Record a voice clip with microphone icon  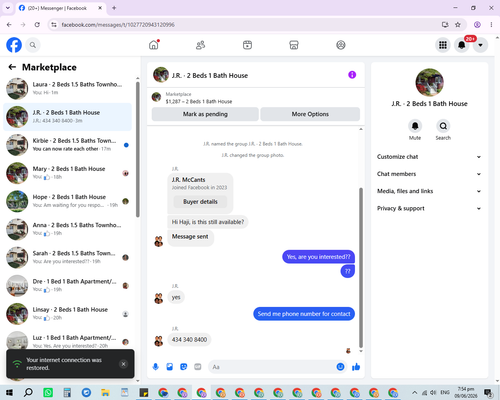[x=156, y=367]
